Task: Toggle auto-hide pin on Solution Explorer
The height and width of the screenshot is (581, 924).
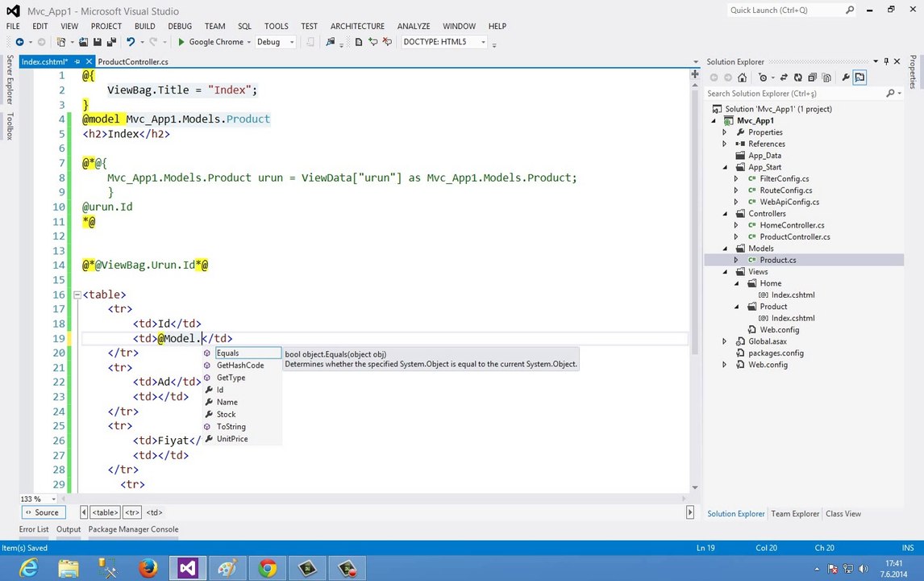Action: tap(886, 61)
